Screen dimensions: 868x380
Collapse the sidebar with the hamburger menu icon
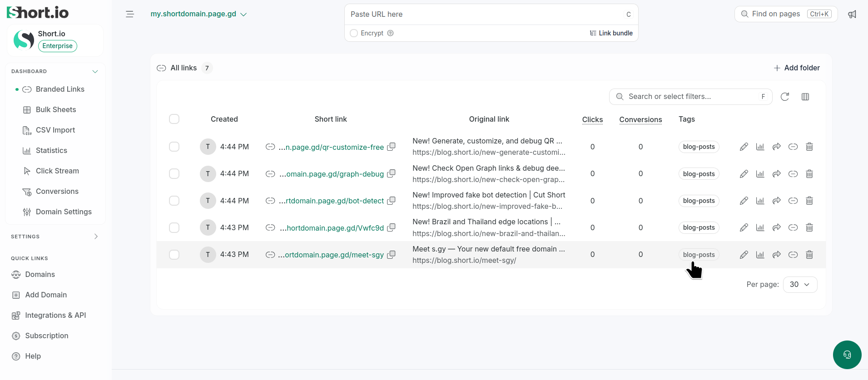tap(130, 14)
